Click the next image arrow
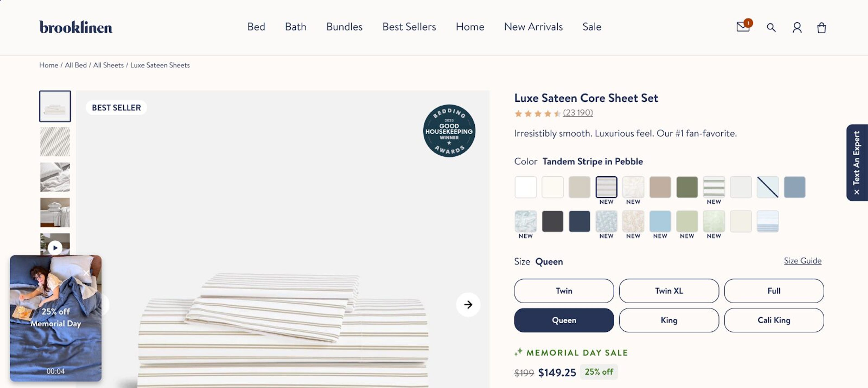Viewport: 868px width, 388px height. click(468, 304)
